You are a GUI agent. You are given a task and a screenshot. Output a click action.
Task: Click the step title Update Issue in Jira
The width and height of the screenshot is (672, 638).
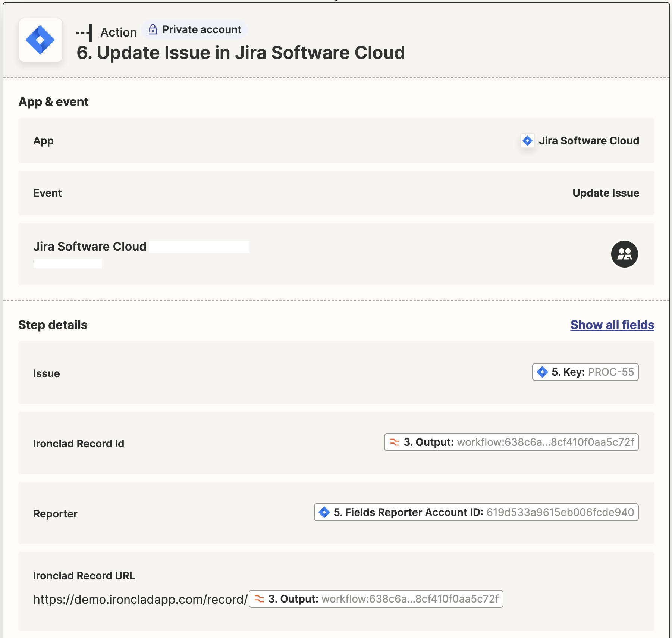point(241,53)
